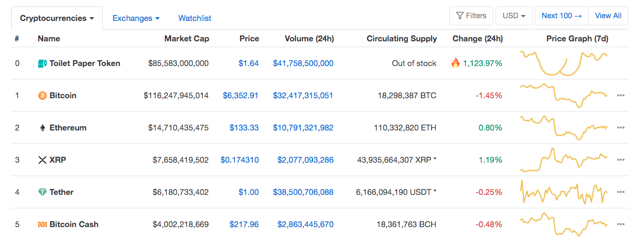Click the Bitcoin Cash volume $2,863,445,670

305,224
